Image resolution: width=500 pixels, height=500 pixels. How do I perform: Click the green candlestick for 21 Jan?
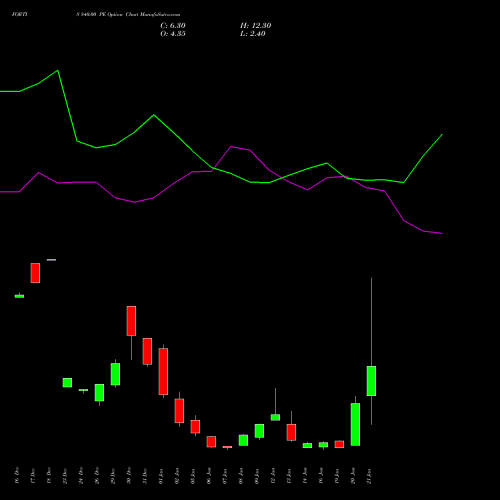point(371,381)
